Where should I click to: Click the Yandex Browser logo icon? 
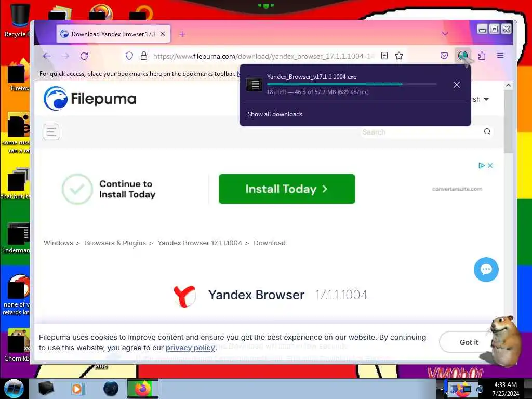pyautogui.click(x=185, y=296)
